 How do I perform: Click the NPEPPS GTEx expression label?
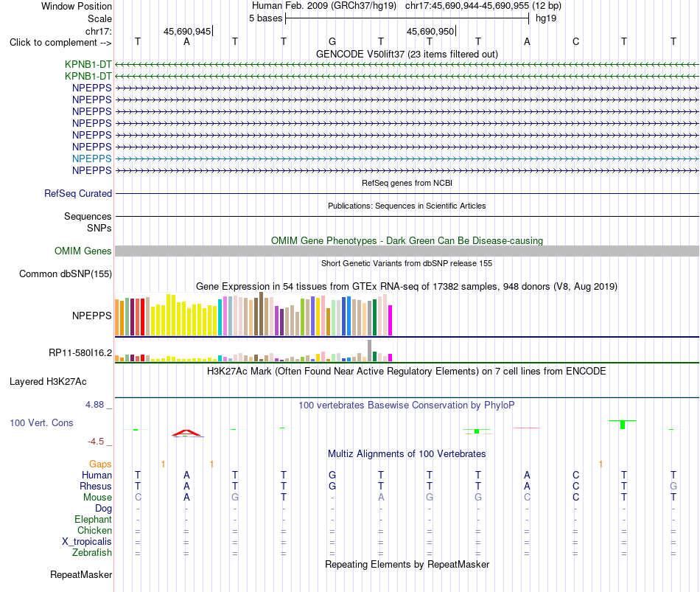(x=91, y=316)
